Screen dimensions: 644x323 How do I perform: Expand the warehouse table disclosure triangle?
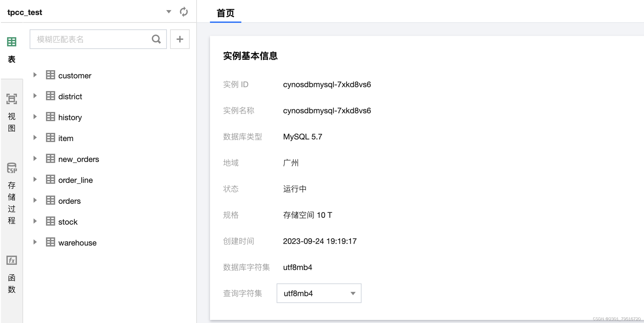(x=35, y=243)
